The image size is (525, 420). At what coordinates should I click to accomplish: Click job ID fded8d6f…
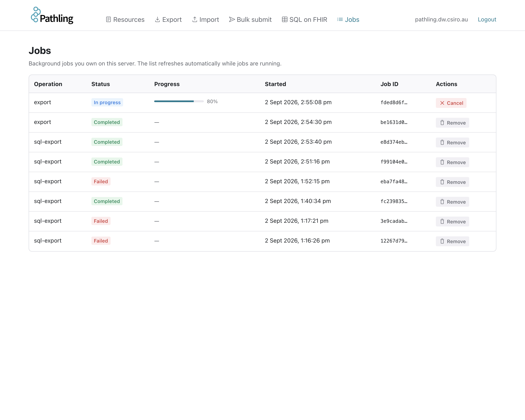[x=394, y=103]
